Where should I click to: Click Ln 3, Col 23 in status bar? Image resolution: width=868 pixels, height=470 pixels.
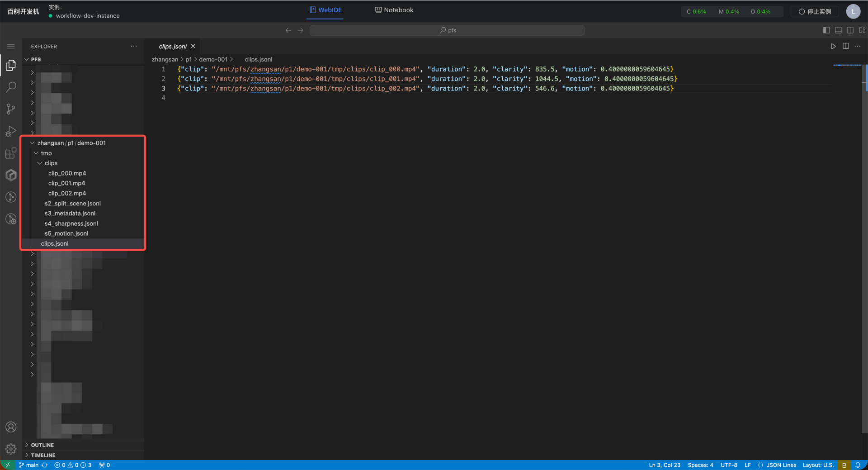pyautogui.click(x=665, y=465)
